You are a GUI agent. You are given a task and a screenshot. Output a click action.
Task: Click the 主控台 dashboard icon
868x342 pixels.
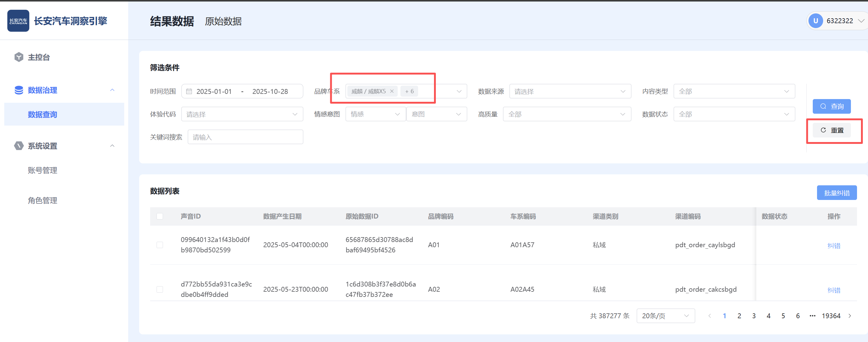point(19,57)
